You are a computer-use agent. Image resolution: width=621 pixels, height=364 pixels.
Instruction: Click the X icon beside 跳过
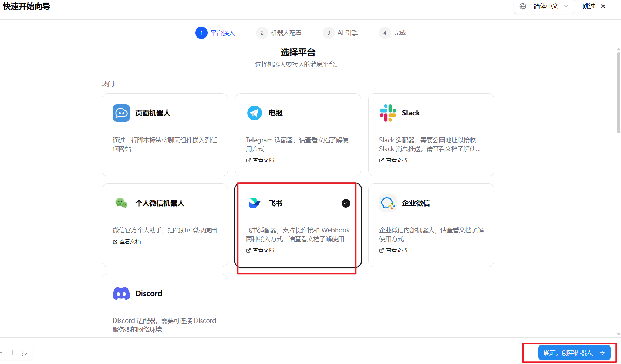603,6
